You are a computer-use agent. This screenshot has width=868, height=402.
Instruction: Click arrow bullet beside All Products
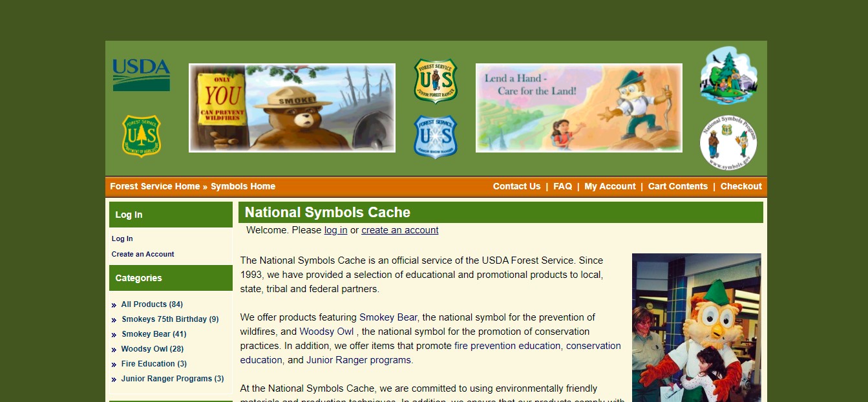114,305
